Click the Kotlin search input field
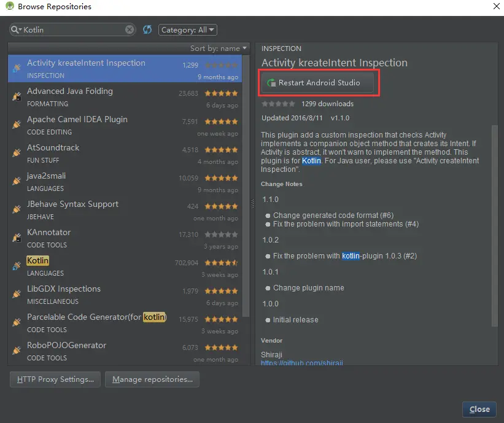 pyautogui.click(x=74, y=29)
